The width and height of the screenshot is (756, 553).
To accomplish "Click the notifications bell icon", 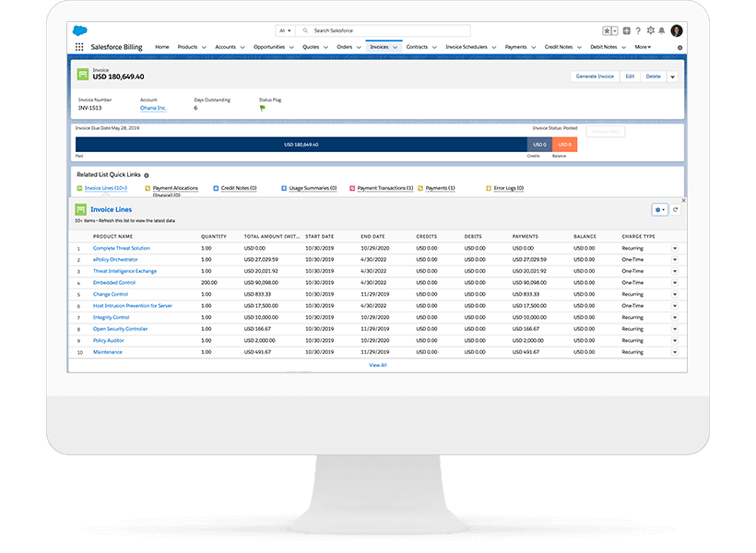I will point(662,30).
